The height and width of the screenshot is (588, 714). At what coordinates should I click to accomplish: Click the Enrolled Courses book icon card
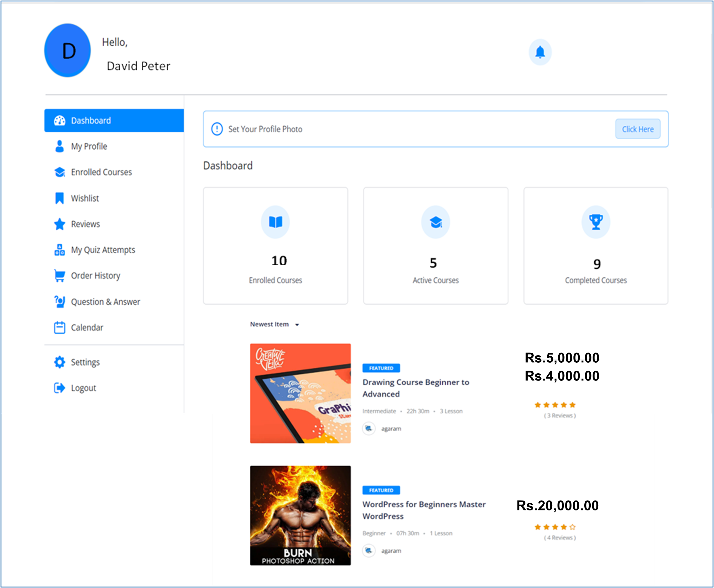point(275,222)
